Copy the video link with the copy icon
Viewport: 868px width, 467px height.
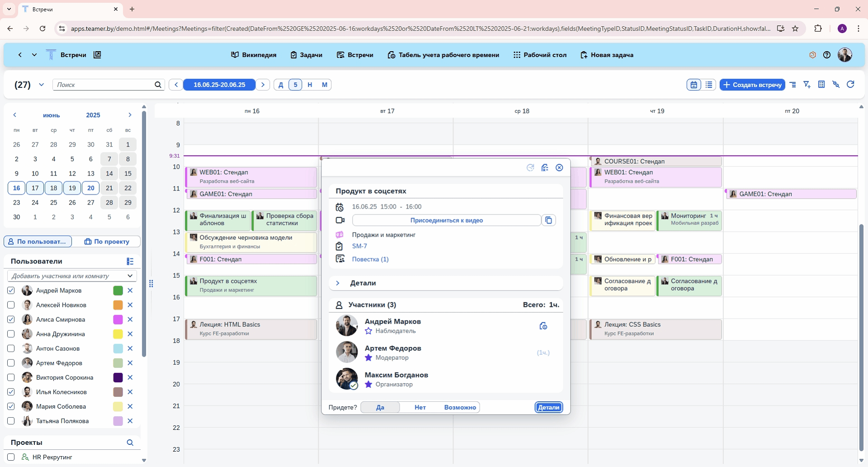[x=548, y=220]
